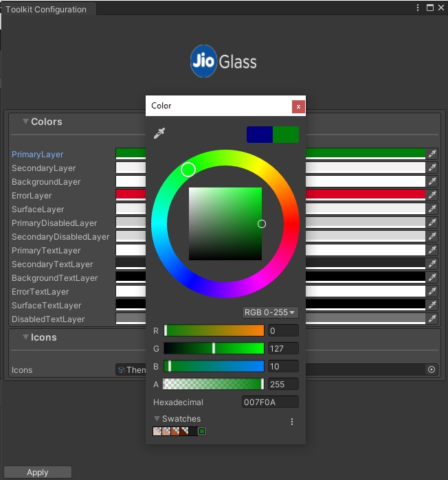This screenshot has height=480, width=448.
Task: Click the eyedropper tool in Color picker
Action: point(159,133)
